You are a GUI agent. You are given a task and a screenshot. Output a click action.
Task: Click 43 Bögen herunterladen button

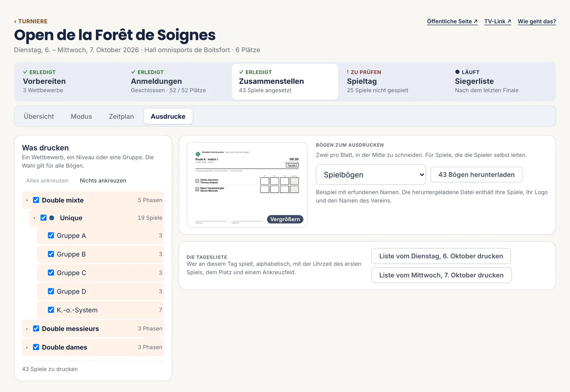(x=476, y=175)
